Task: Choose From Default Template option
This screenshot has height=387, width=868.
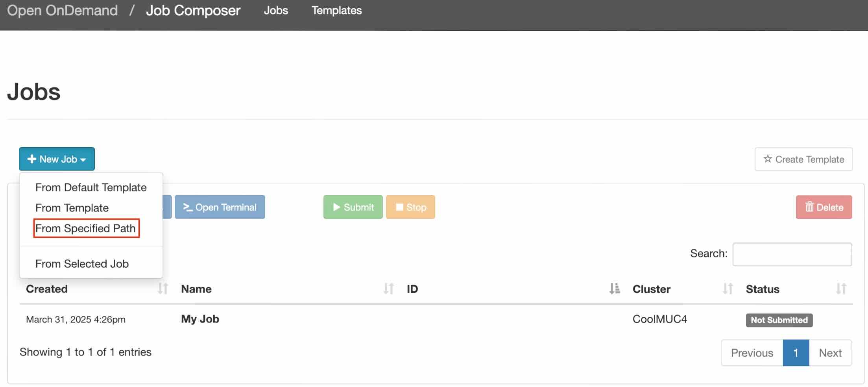Action: (91, 187)
